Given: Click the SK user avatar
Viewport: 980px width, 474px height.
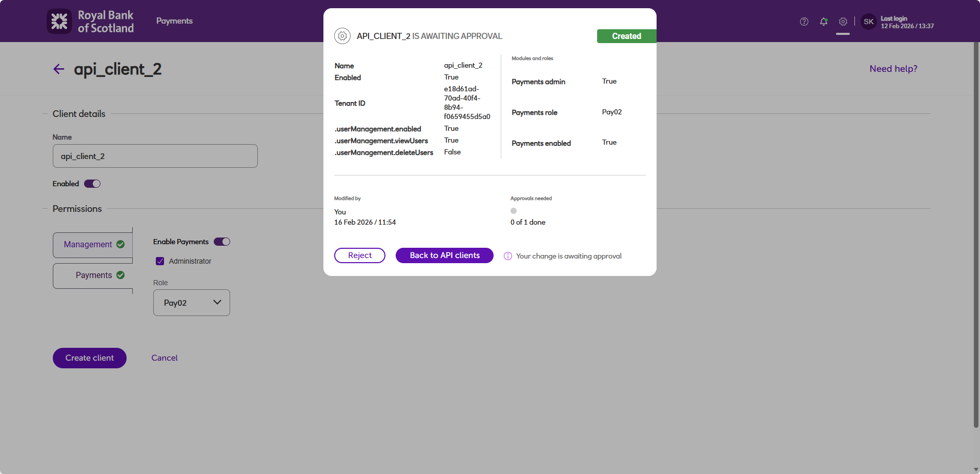Looking at the screenshot, I should (869, 22).
